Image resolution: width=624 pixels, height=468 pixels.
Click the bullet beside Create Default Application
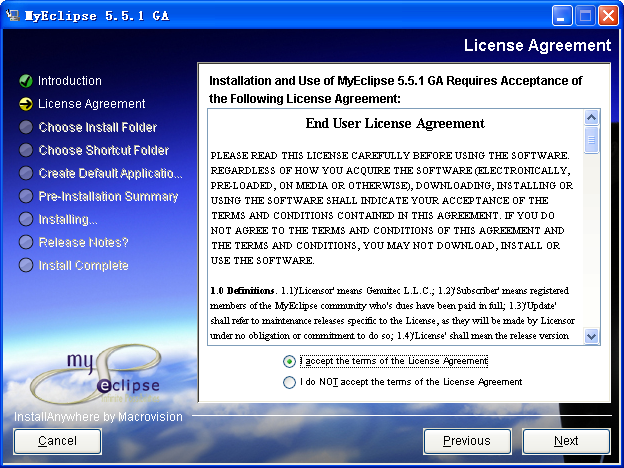point(26,174)
